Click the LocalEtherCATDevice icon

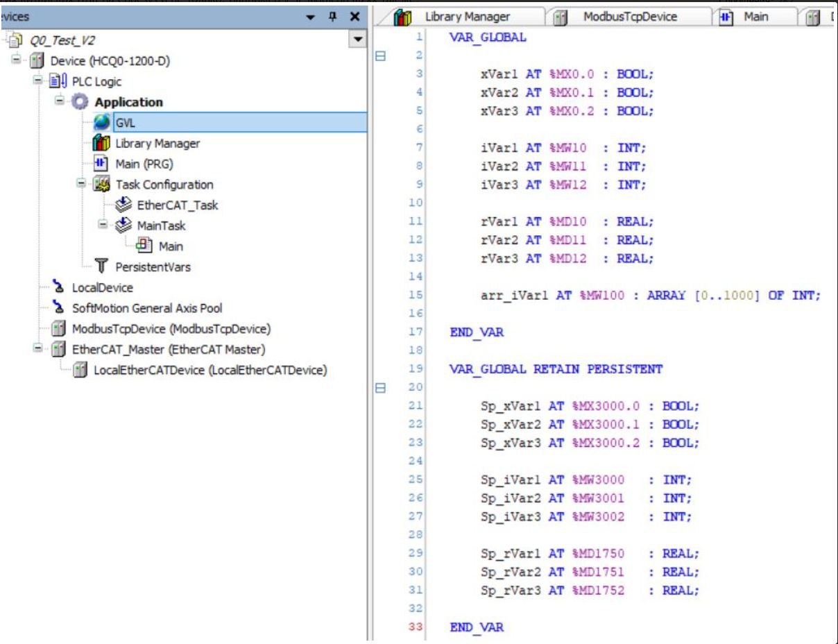point(81,370)
